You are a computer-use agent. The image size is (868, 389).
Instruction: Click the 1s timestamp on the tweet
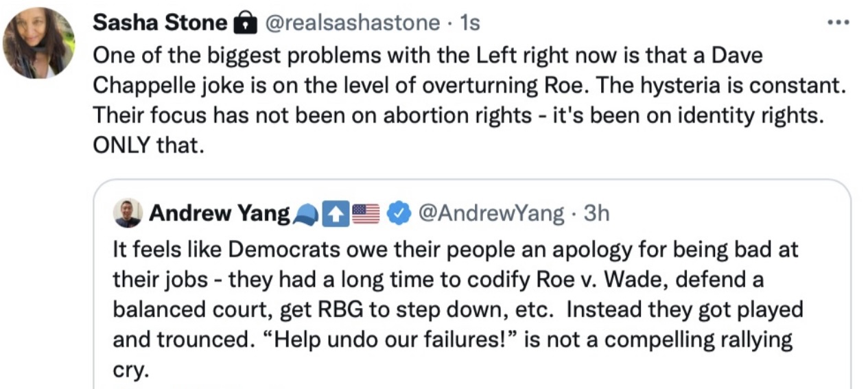tap(469, 23)
